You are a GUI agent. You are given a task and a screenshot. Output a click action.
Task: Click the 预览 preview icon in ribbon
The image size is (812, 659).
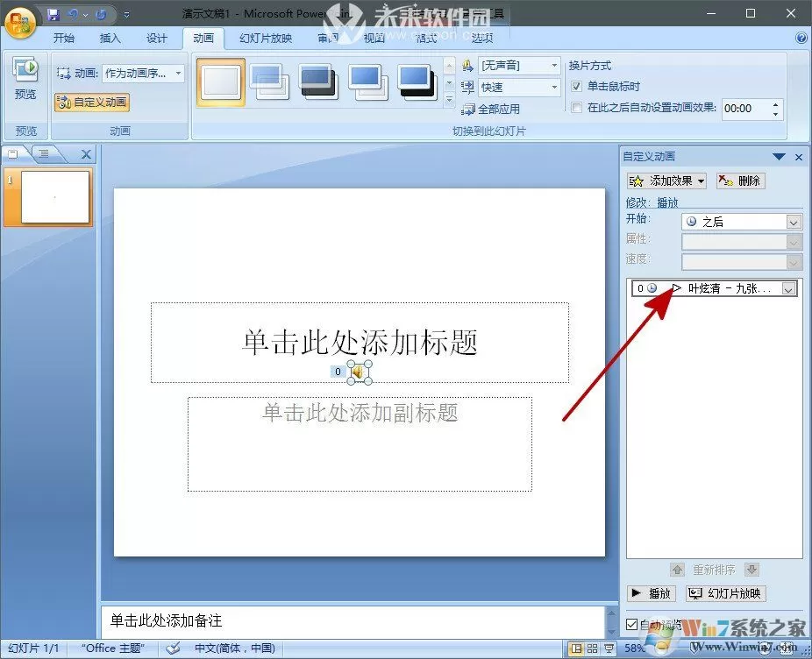(25, 70)
